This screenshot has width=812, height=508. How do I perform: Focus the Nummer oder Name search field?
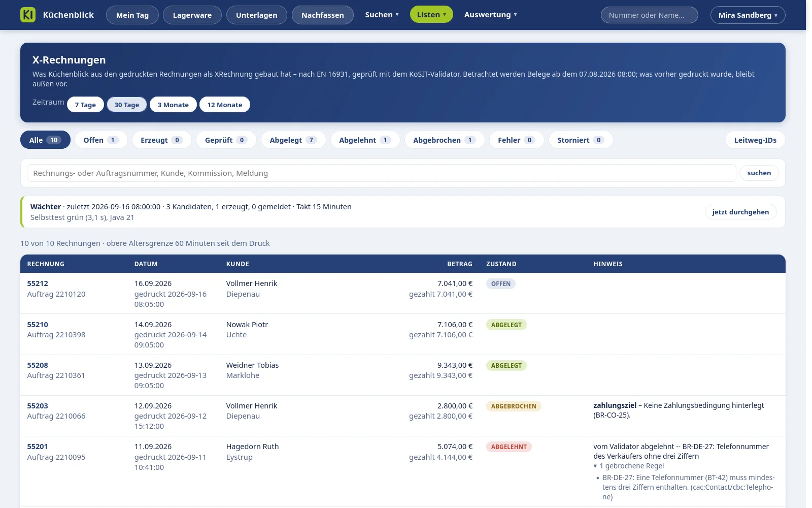pos(649,15)
